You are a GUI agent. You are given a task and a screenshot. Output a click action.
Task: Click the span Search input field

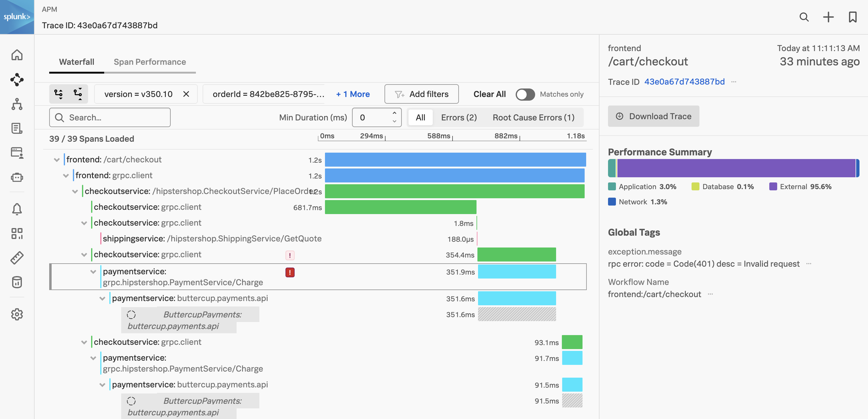coord(110,117)
